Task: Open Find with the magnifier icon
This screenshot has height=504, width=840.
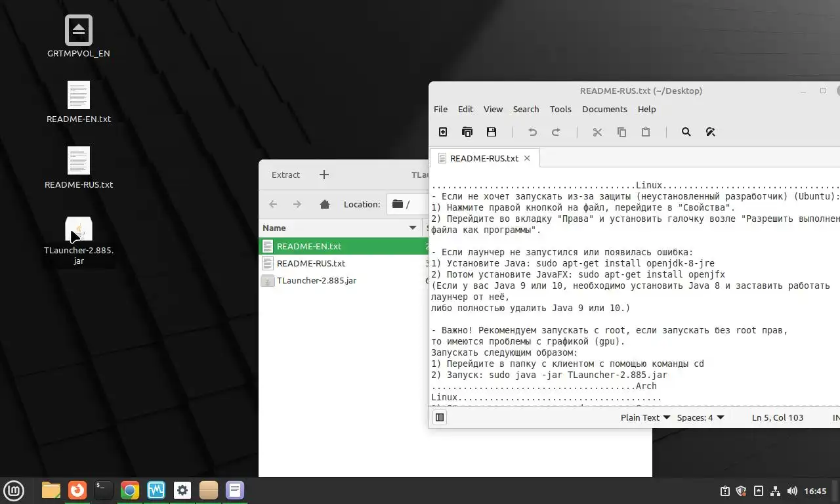Action: pos(686,132)
